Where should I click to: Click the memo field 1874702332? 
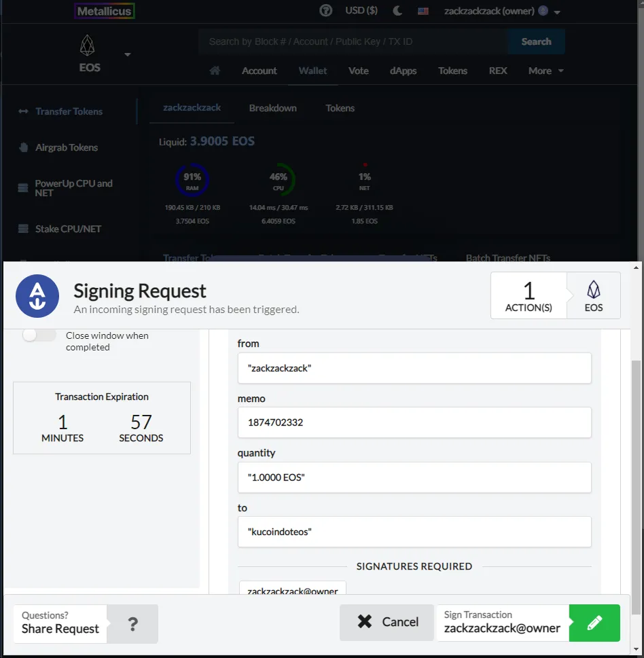tap(414, 422)
